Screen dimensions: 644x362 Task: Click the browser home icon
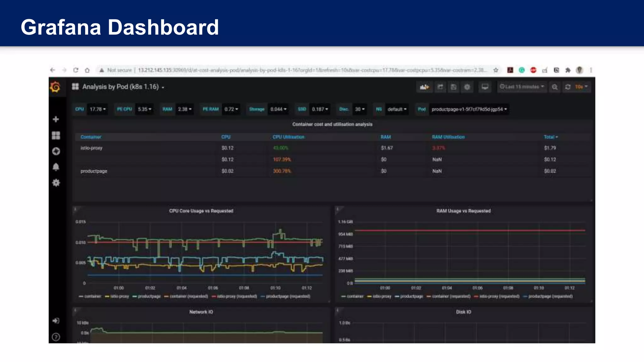(87, 70)
